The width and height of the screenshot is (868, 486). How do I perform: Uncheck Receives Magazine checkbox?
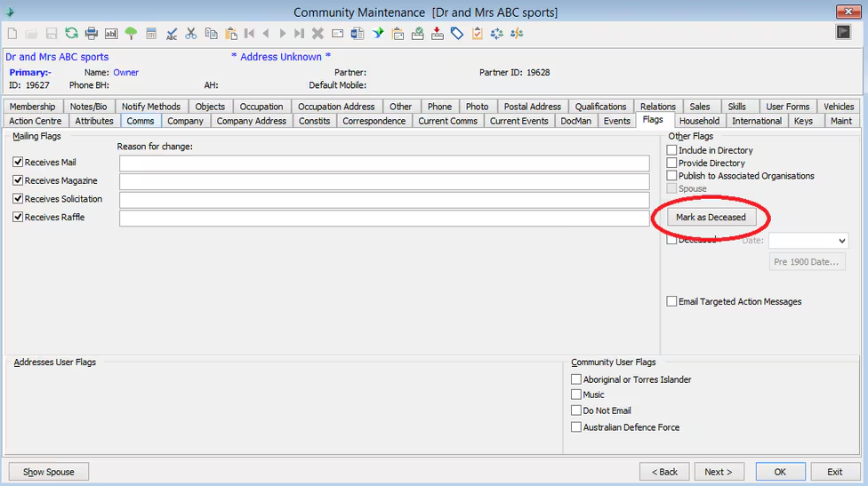coord(18,180)
